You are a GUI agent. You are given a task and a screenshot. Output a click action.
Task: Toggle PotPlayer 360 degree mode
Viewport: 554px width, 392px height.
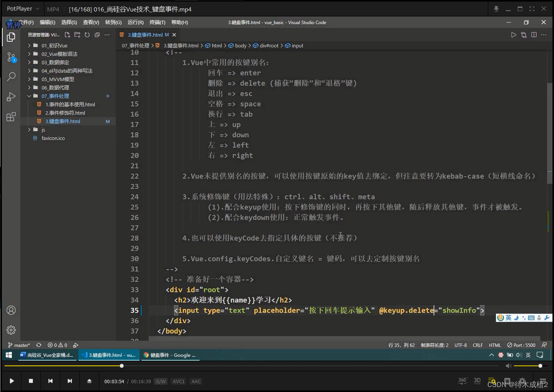[463, 381]
